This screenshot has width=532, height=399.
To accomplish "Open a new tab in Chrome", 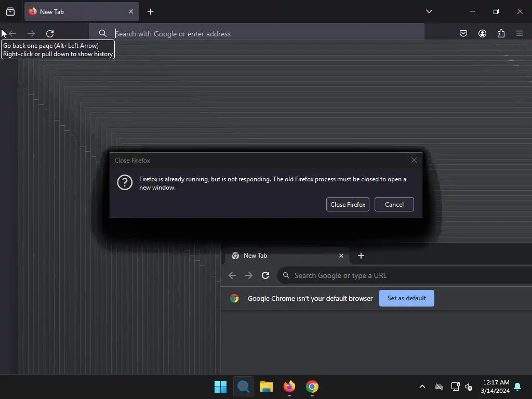I will coord(361,256).
